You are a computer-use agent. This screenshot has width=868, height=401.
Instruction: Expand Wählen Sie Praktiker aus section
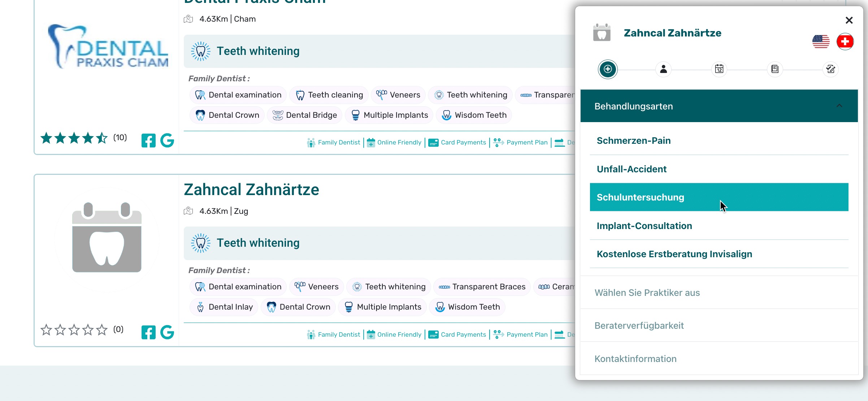click(719, 293)
